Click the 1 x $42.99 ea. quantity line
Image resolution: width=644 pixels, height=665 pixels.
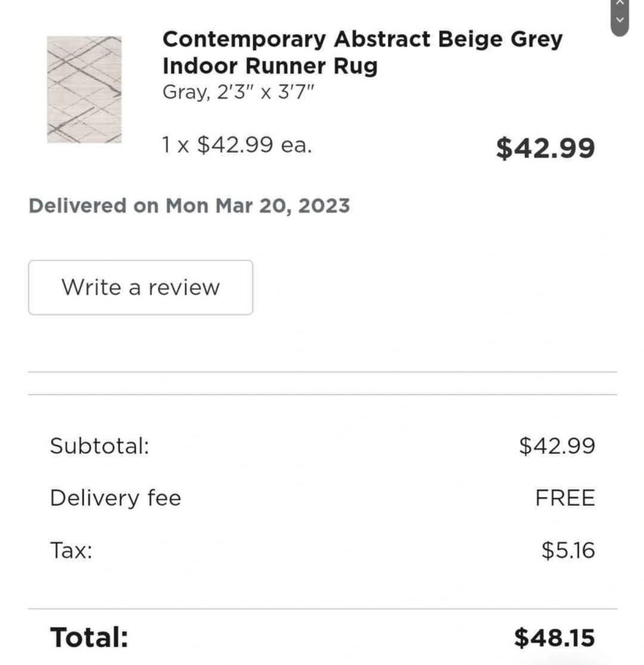coord(237,145)
